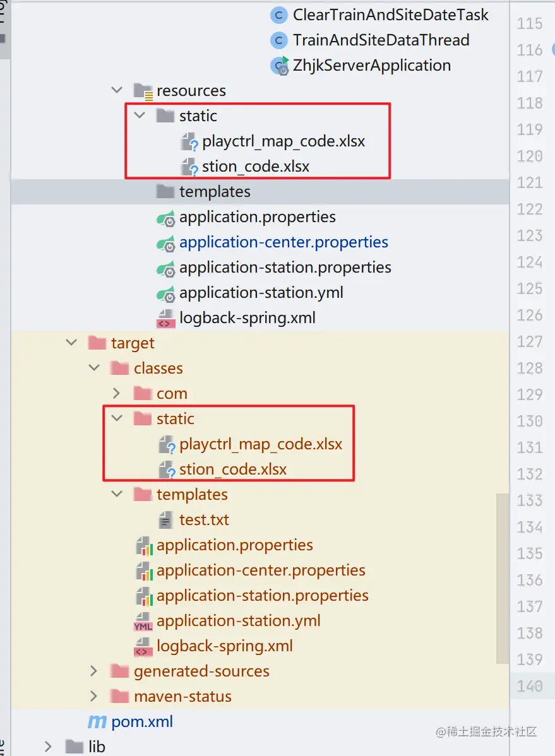This screenshot has height=756, width=555.
Task: Select logback-spring.xml under resources
Action: pos(247,318)
